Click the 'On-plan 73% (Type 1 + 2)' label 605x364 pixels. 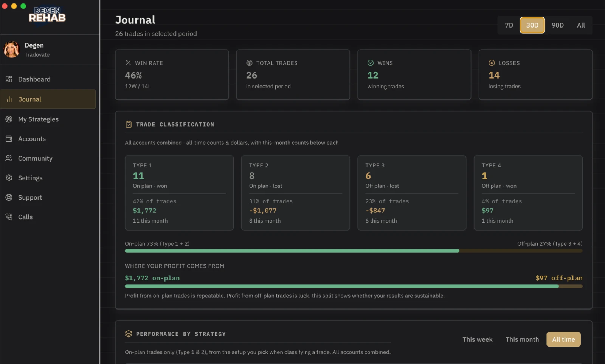coord(157,244)
